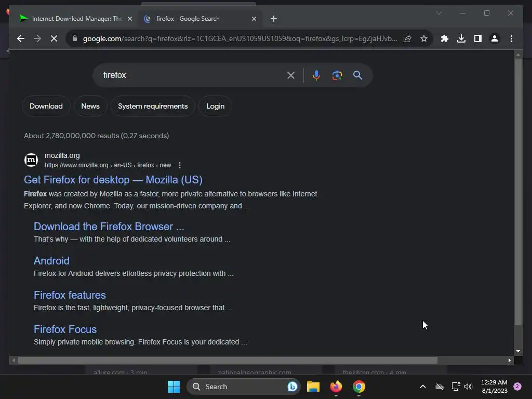Filter results with the Download chip
The height and width of the screenshot is (399, 532).
[46, 106]
